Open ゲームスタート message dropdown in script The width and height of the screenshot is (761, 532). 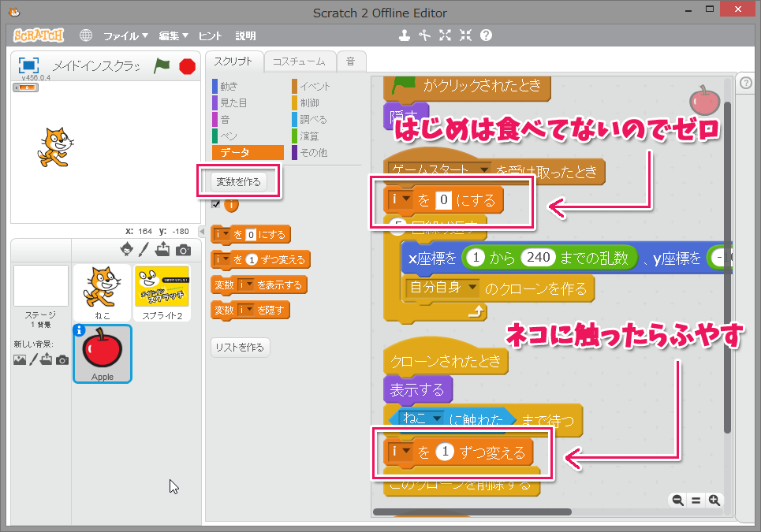[440, 170]
